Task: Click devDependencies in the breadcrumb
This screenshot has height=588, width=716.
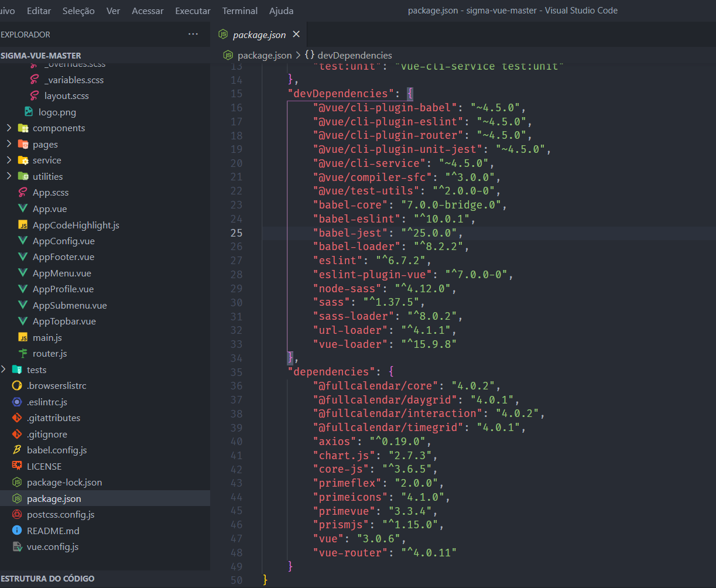Action: coord(355,55)
